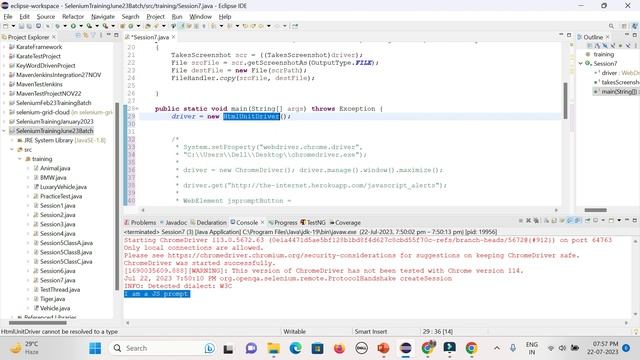Click the Clear Console icon
Viewport: 640px width, 360px height.
(547, 220)
